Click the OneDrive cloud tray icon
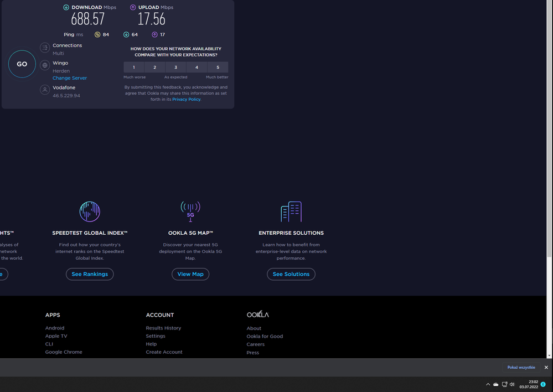The height and width of the screenshot is (392, 553). tap(496, 385)
